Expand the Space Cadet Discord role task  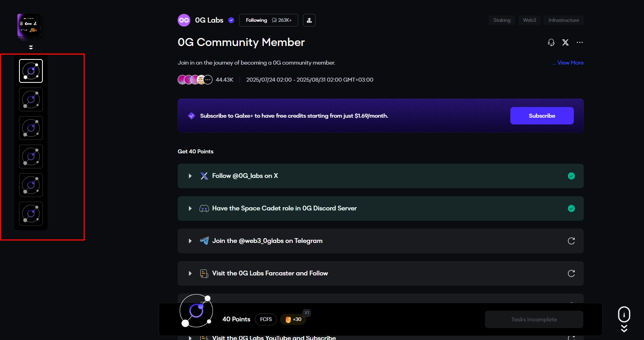coord(190,208)
